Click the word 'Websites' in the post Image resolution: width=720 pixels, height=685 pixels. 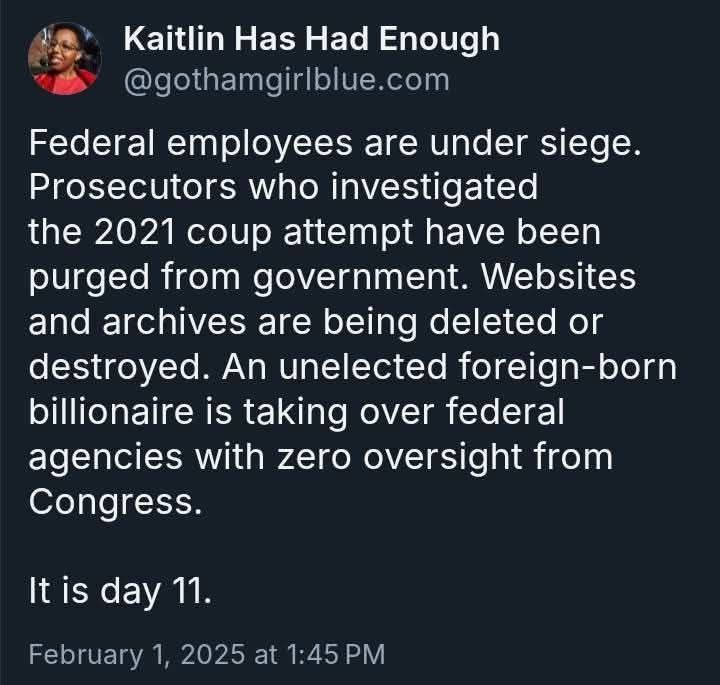pos(558,277)
